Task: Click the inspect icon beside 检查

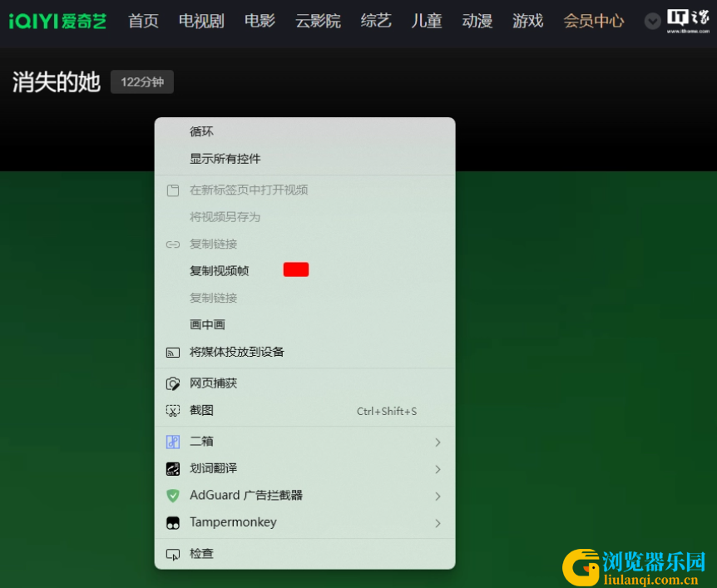Action: point(173,555)
